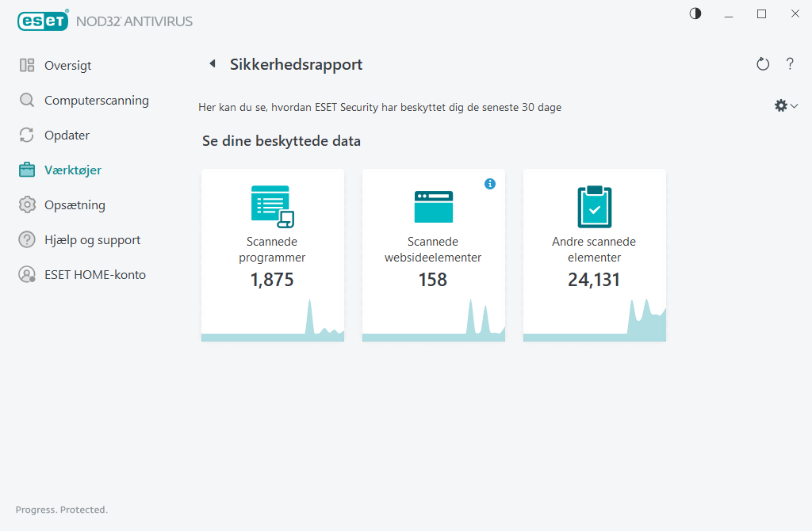Select the Computerscanning magnifier icon
The image size is (812, 531).
[x=26, y=100]
